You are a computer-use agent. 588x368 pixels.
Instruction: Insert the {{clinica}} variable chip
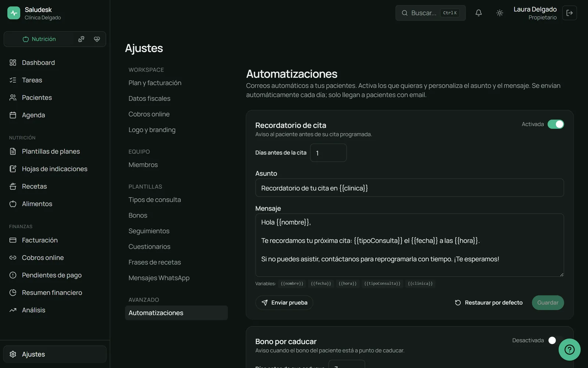click(420, 283)
